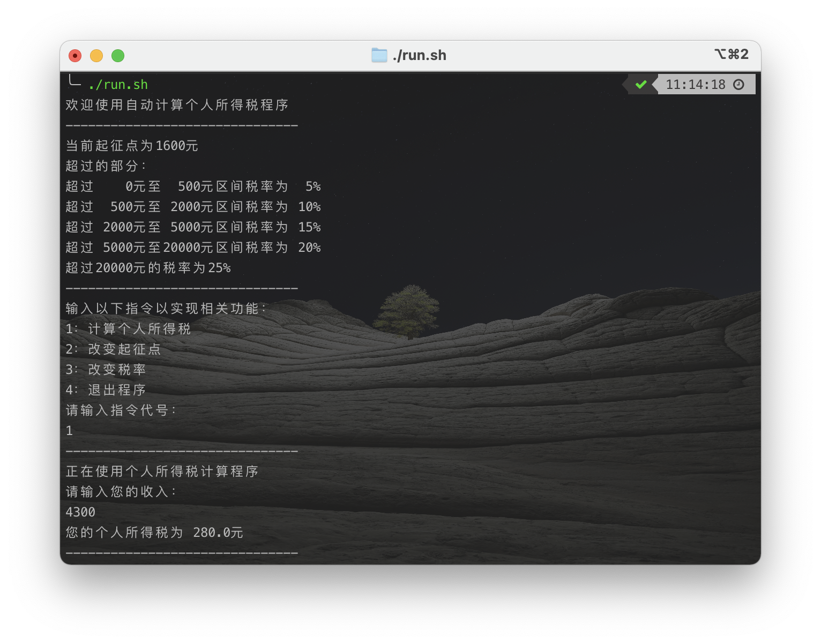Click the green zoom window button
This screenshot has height=644, width=821.
[118, 56]
